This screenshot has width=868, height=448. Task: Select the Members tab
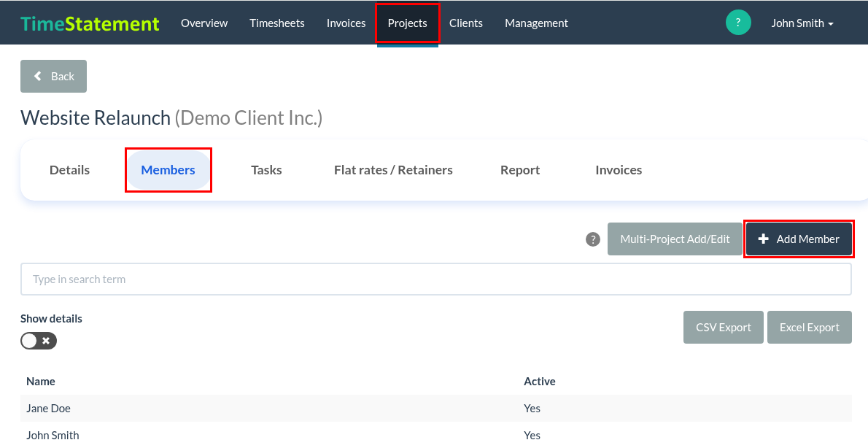click(x=168, y=170)
